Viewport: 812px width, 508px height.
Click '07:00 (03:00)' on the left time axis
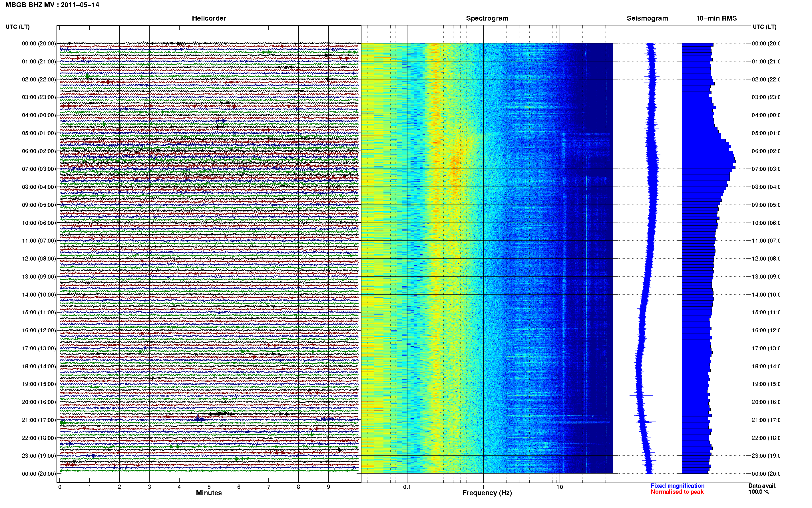pos(39,169)
